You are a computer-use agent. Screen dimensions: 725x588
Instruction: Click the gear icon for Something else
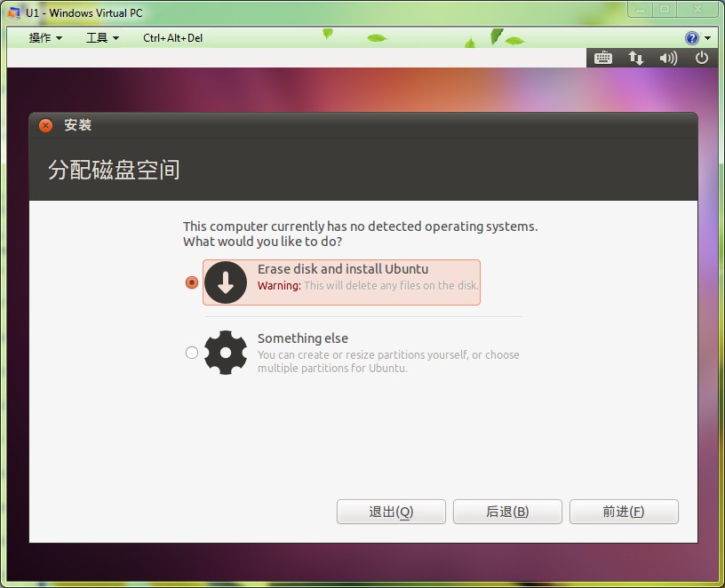tap(226, 353)
